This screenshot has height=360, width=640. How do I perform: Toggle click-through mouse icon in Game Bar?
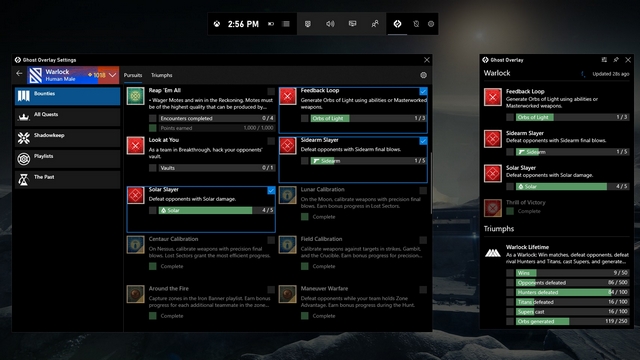click(x=416, y=24)
